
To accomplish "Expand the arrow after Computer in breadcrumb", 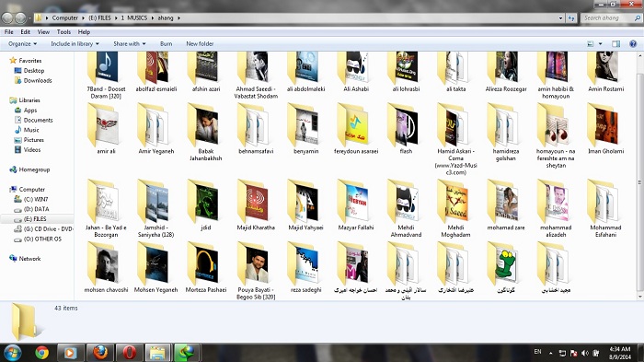I will pos(84,18).
